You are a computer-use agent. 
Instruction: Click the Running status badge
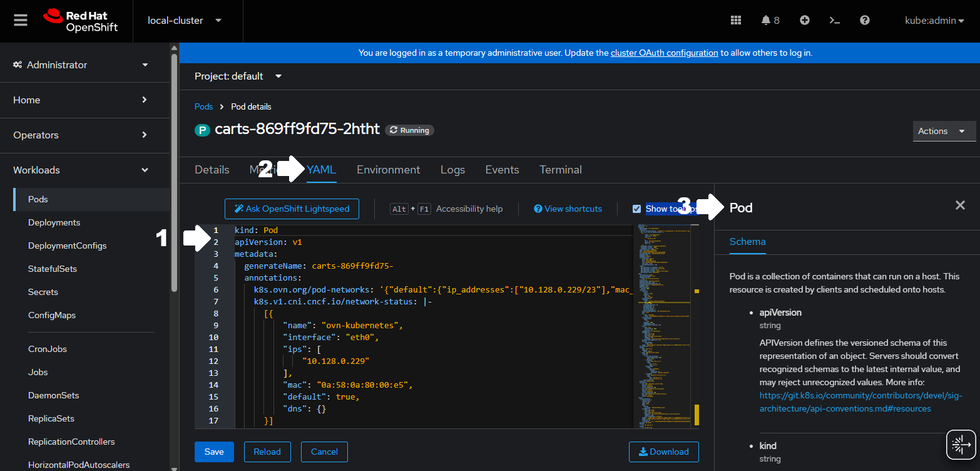click(x=409, y=130)
